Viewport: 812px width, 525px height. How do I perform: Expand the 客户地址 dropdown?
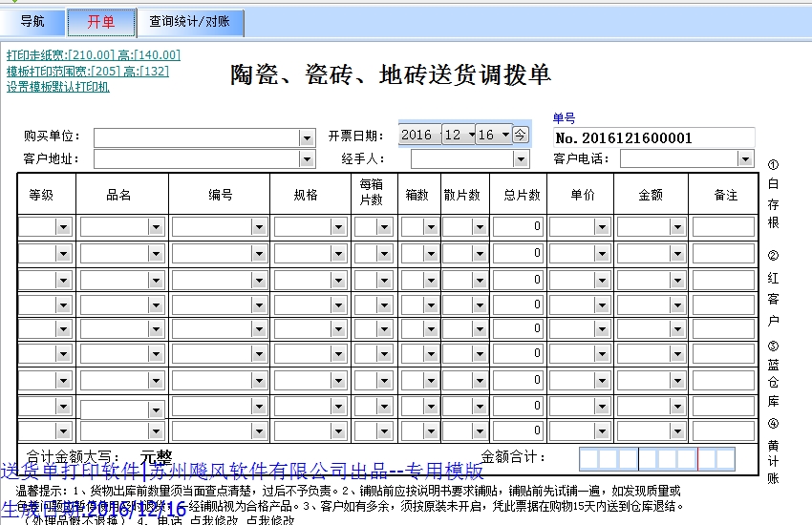coord(307,159)
